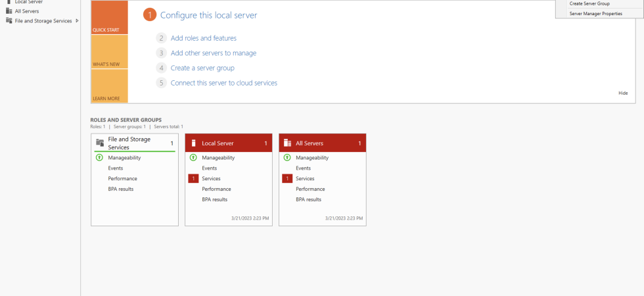Select the WHAT'S NEW tile
The height and width of the screenshot is (296, 644).
tap(109, 52)
